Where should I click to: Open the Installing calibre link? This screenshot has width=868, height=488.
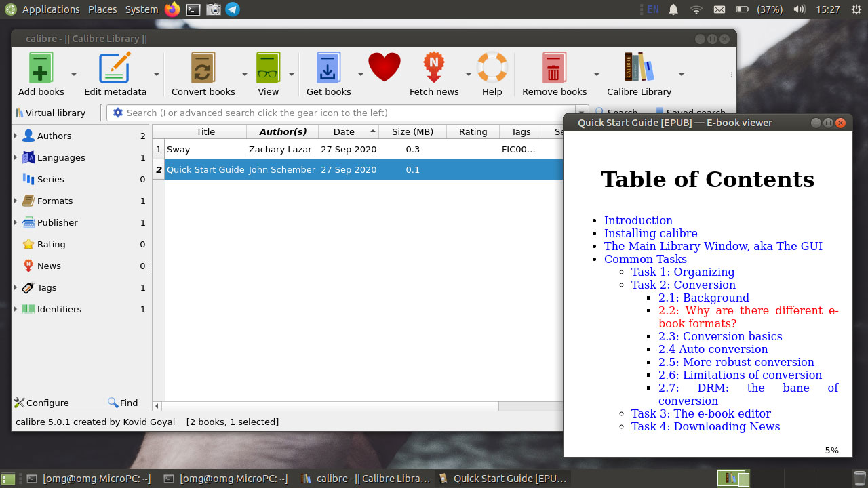tap(650, 233)
